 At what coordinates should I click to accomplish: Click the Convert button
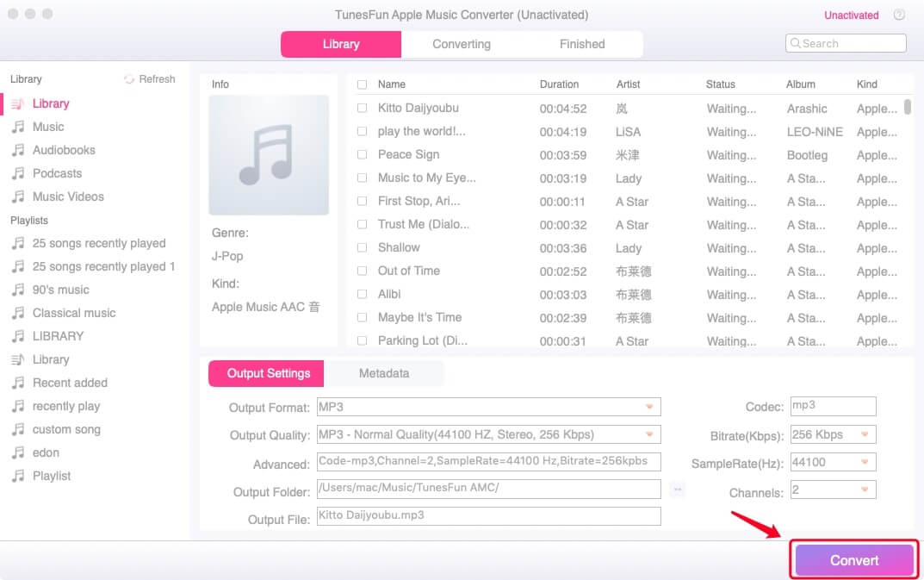point(852,559)
